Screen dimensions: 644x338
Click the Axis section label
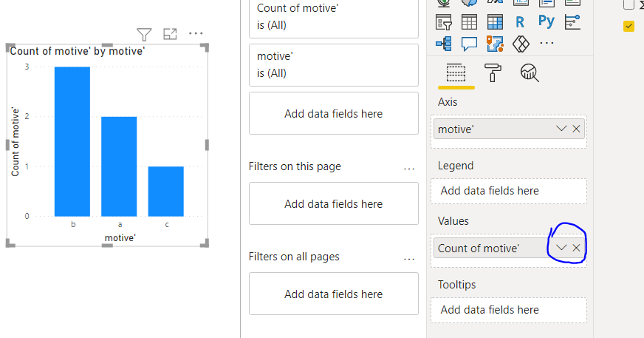click(x=448, y=102)
